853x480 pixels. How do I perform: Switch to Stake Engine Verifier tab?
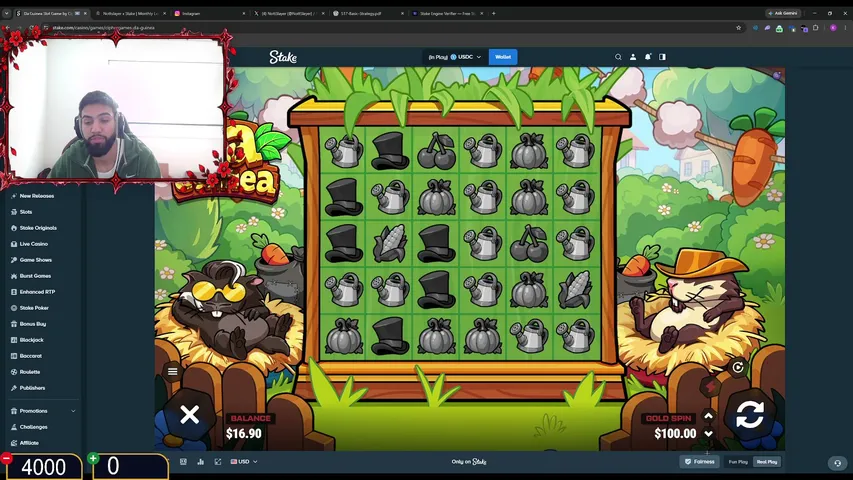[x=447, y=13]
